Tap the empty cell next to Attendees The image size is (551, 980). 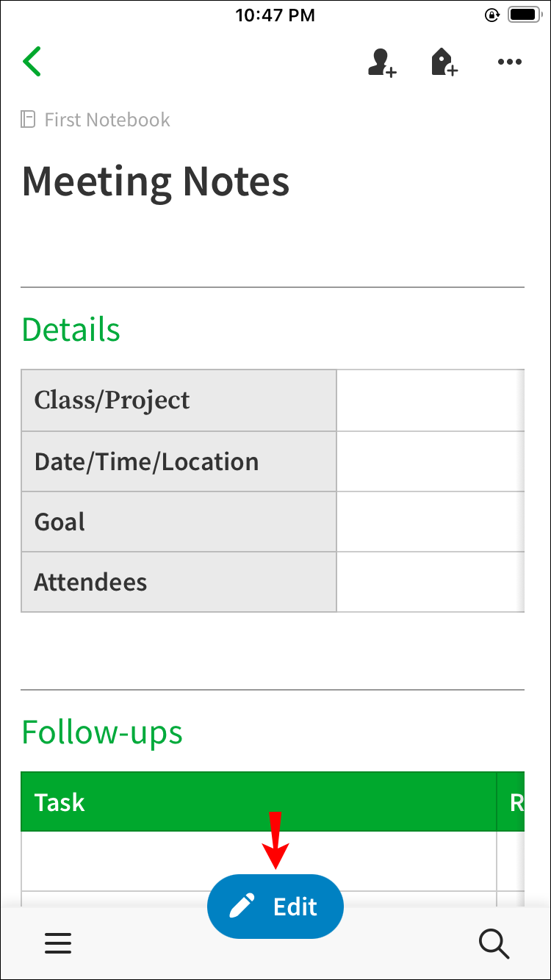pos(430,582)
